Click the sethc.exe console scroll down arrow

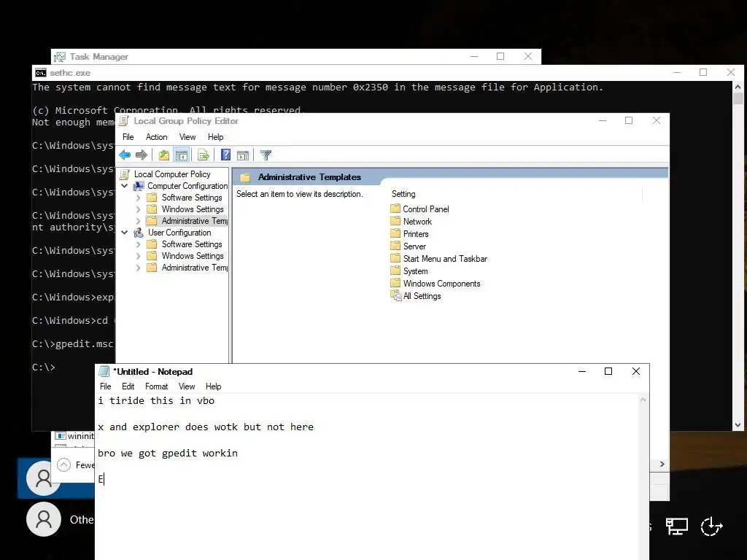point(738,425)
